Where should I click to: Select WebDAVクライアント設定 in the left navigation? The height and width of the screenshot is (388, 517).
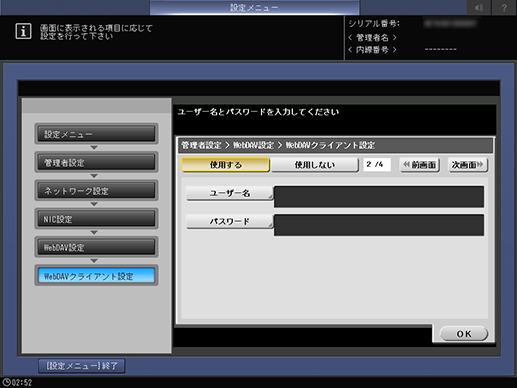pyautogui.click(x=96, y=276)
